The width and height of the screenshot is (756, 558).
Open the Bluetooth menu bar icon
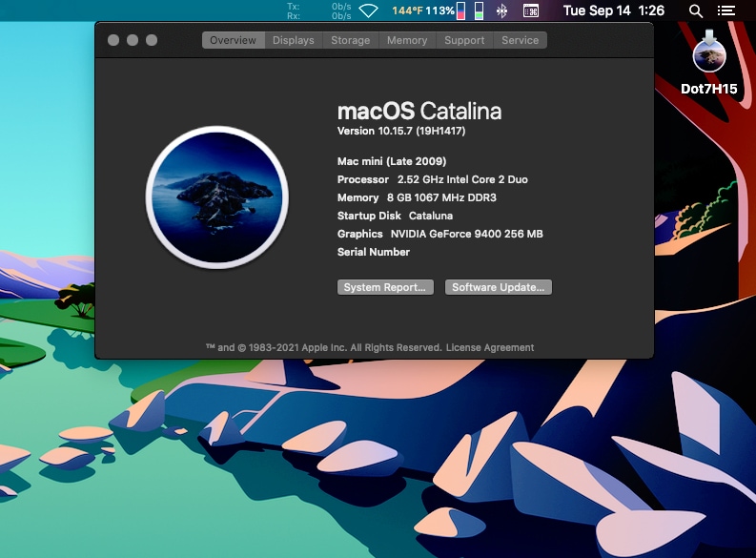pyautogui.click(x=501, y=10)
